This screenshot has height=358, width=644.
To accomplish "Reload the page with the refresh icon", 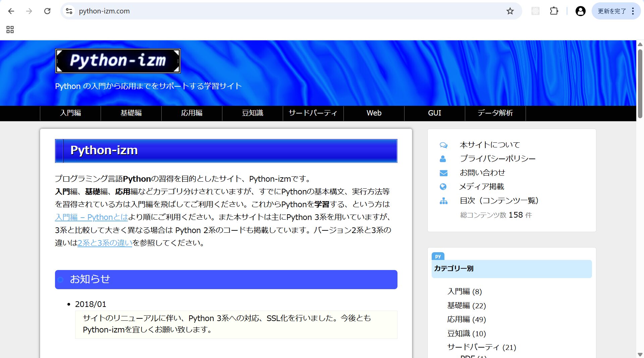I will (47, 11).
